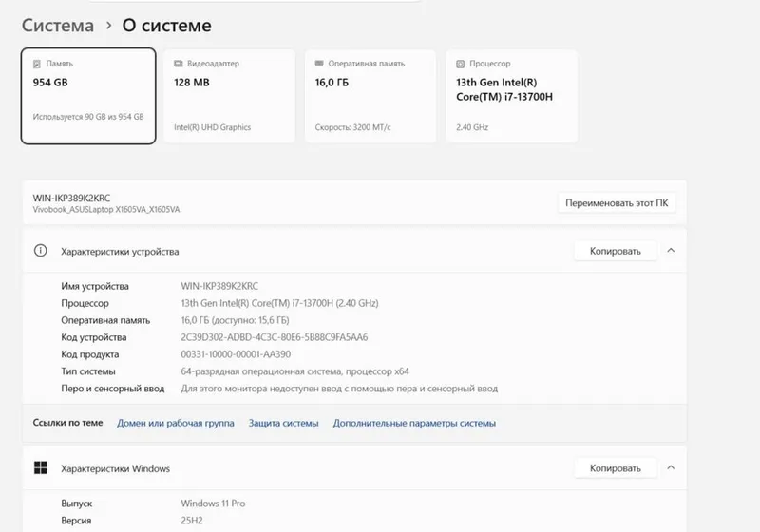Viewport: 760px width, 532px height.
Task: Click the Процессор row label in specifications
Action: pos(85,303)
